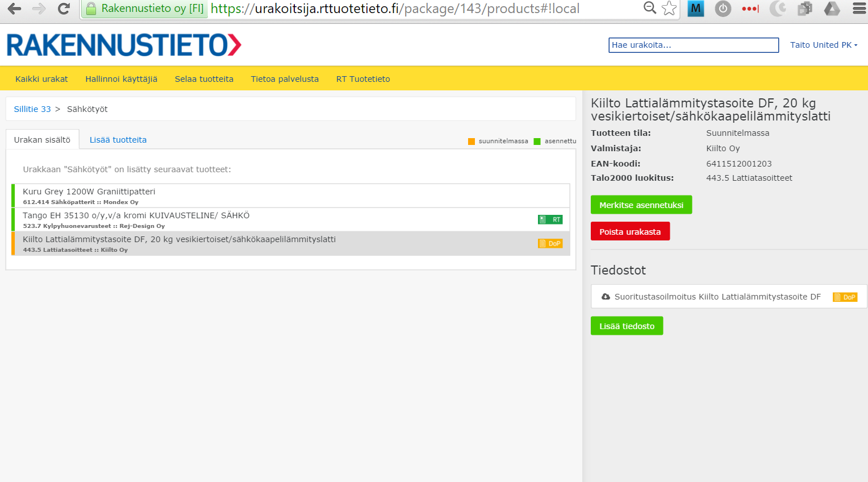
Task: Switch to Urakan sisältö tab
Action: click(42, 140)
